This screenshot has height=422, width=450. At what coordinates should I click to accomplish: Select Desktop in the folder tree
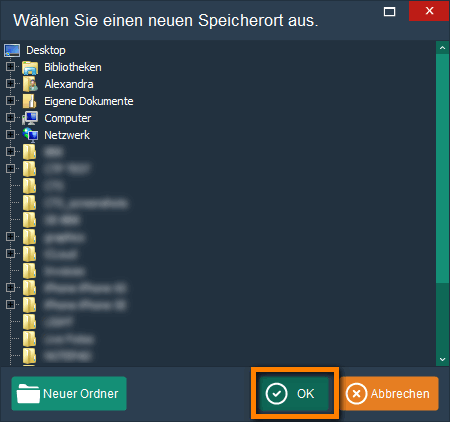[46, 50]
